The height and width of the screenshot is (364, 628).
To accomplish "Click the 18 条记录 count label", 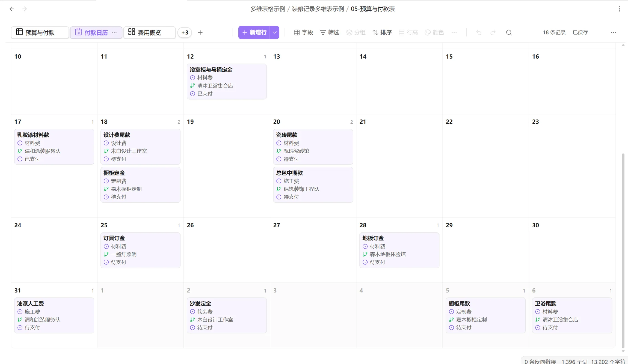I will click(554, 32).
